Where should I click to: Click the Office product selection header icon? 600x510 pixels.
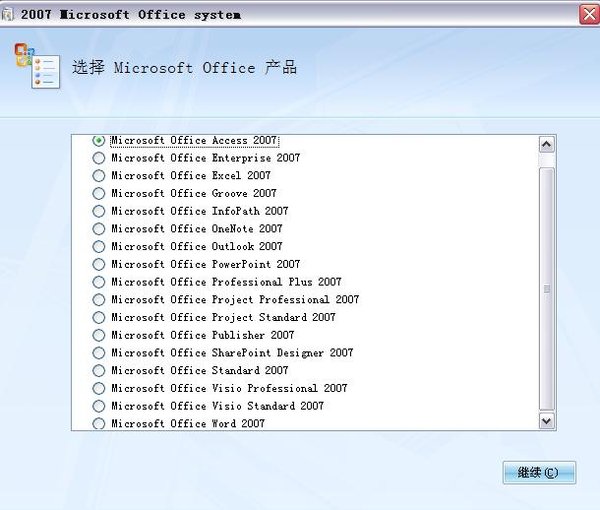pyautogui.click(x=37, y=66)
